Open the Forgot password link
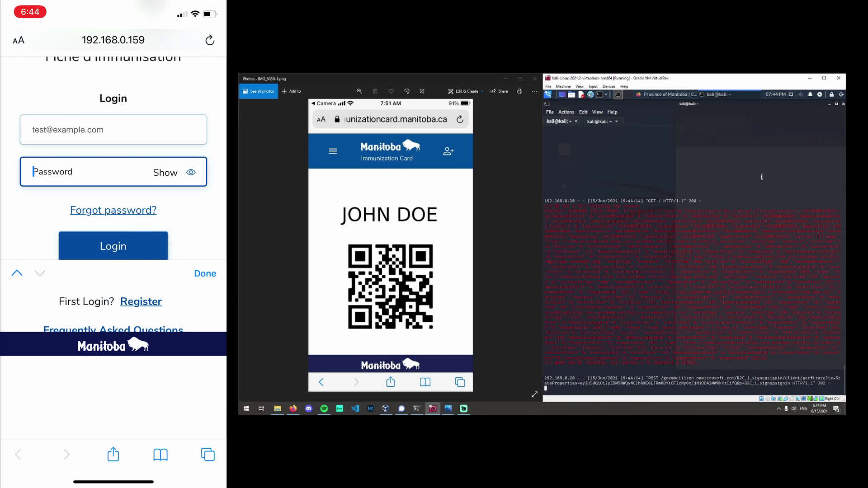The image size is (868, 488). click(x=113, y=210)
